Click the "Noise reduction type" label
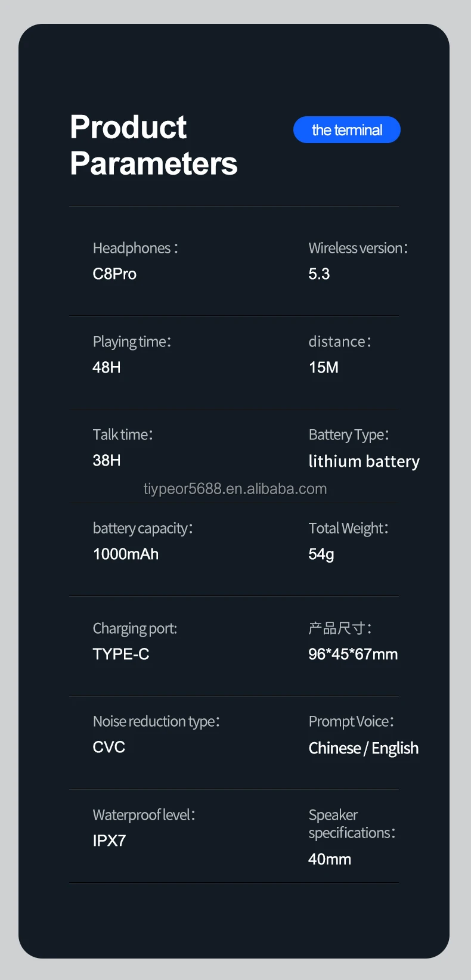Screen dimensions: 471x980 156,721
